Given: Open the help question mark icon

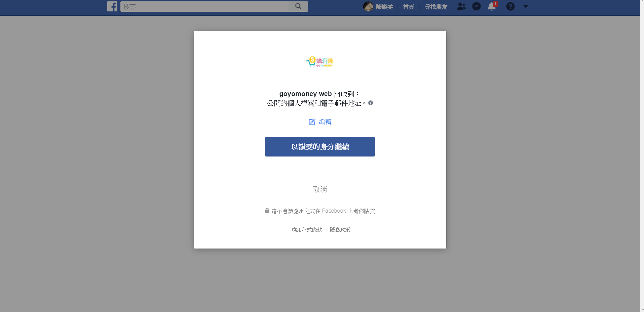Looking at the screenshot, I should [510, 6].
